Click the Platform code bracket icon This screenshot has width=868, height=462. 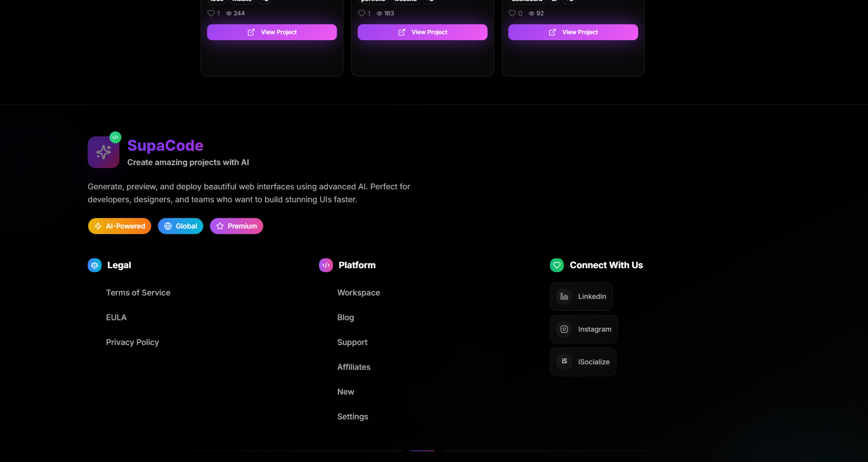point(326,265)
